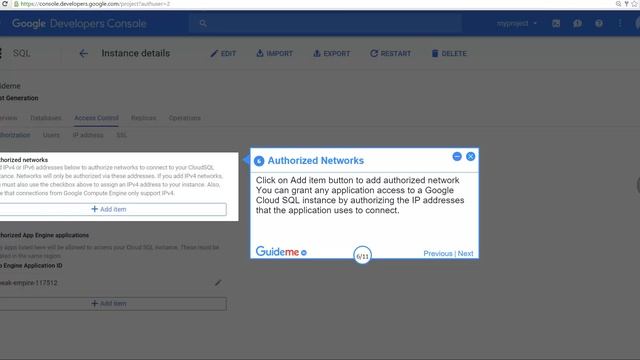The height and width of the screenshot is (360, 640).
Task: Click Next in the Guideme popup
Action: tap(465, 253)
